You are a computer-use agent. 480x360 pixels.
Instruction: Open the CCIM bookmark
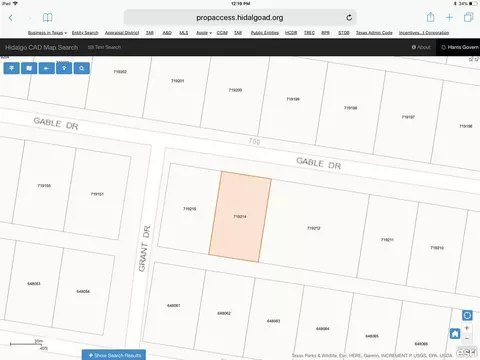coord(222,33)
